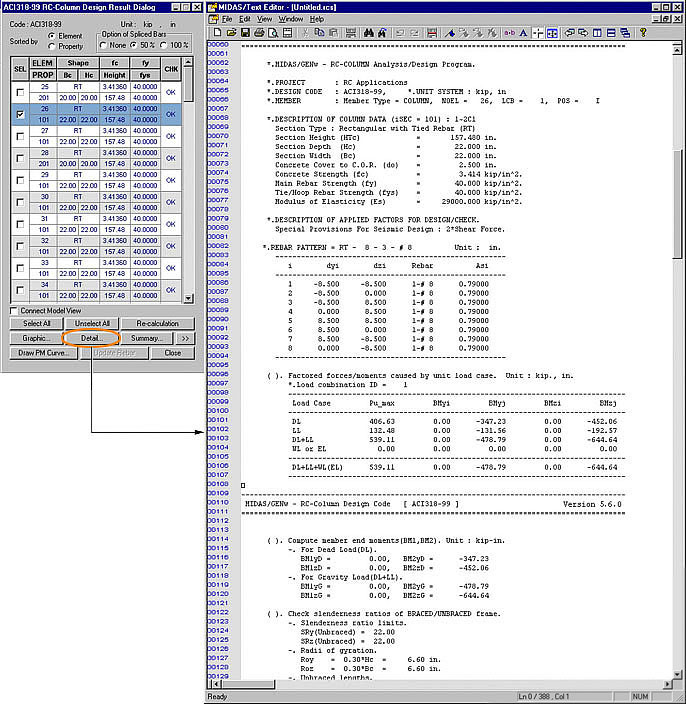The height and width of the screenshot is (704, 686).
Task: Select the Property sort radio button
Action: tap(52, 46)
